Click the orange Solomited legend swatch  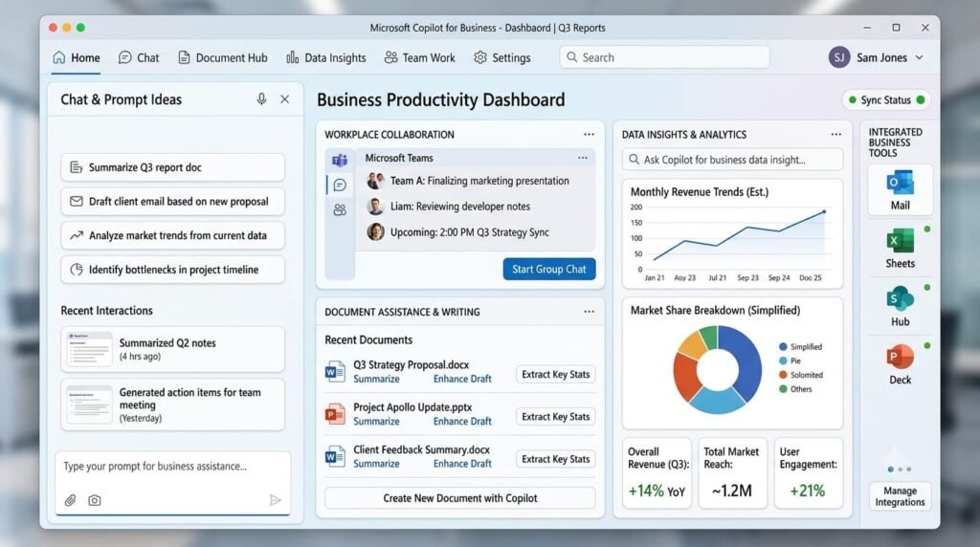pyautogui.click(x=783, y=375)
